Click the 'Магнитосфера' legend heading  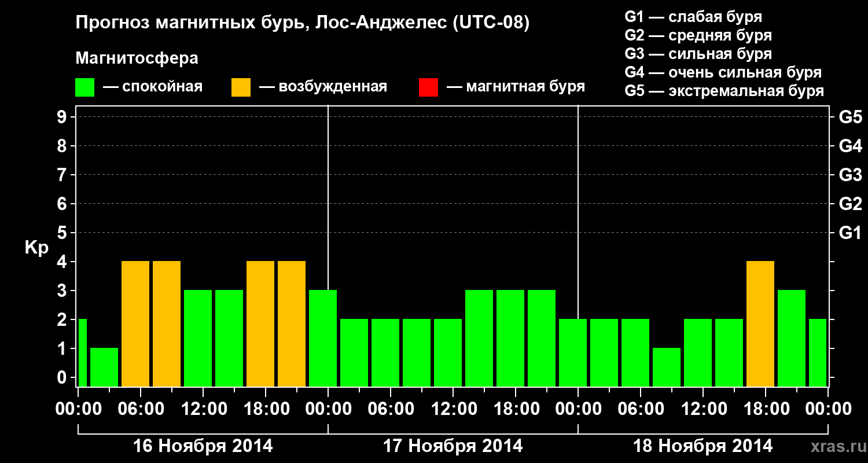coord(137,58)
